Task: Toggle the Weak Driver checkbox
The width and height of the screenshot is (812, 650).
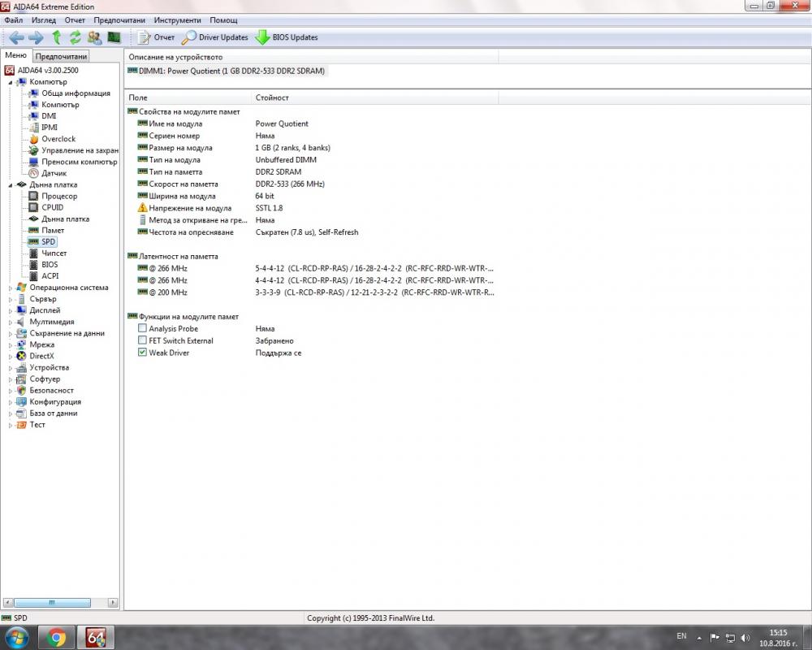Action: point(142,352)
